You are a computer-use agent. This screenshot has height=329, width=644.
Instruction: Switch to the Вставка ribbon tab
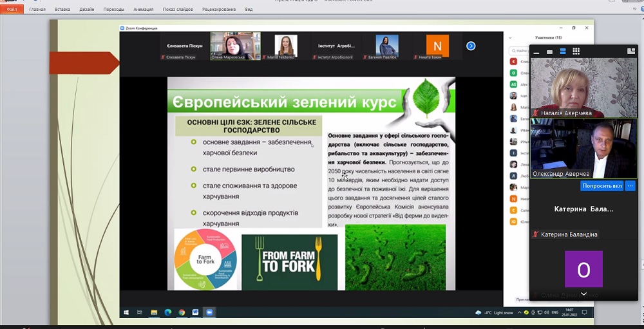coord(62,10)
